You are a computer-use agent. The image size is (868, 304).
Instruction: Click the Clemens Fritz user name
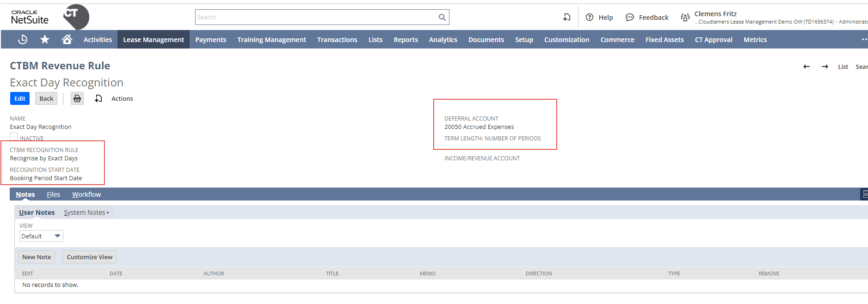715,14
